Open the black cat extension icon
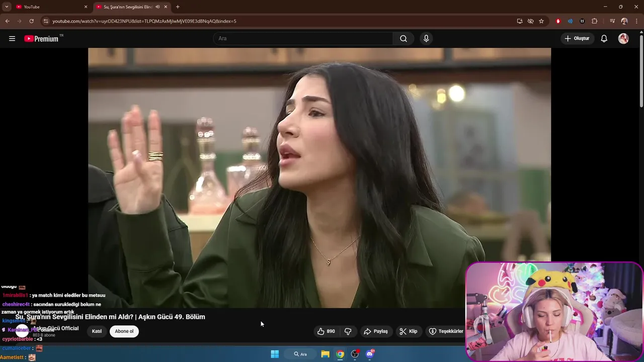This screenshot has width=644, height=362. coord(582,21)
